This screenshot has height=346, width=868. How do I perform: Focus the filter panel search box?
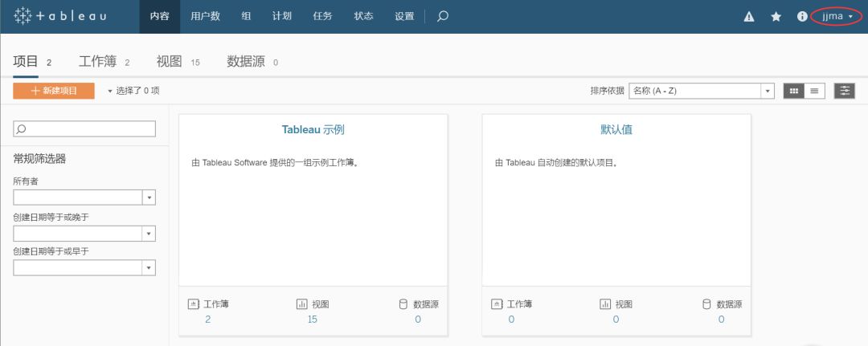(84, 128)
